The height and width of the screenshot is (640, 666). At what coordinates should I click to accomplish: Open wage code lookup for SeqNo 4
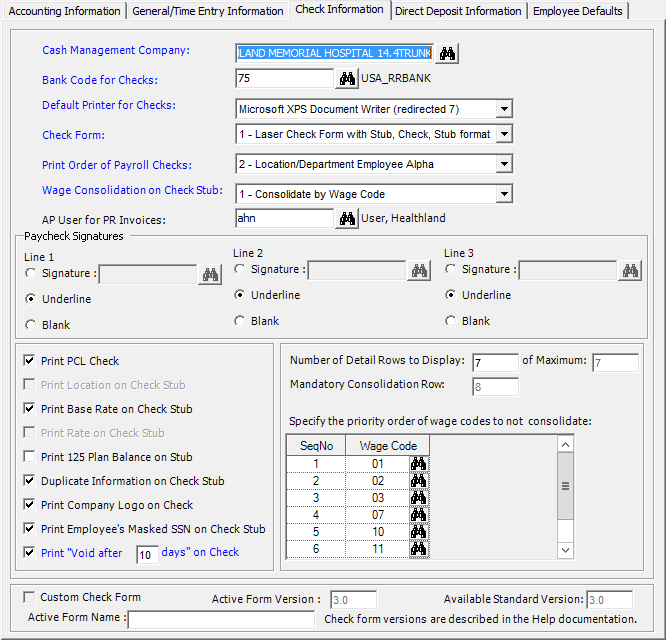click(419, 515)
